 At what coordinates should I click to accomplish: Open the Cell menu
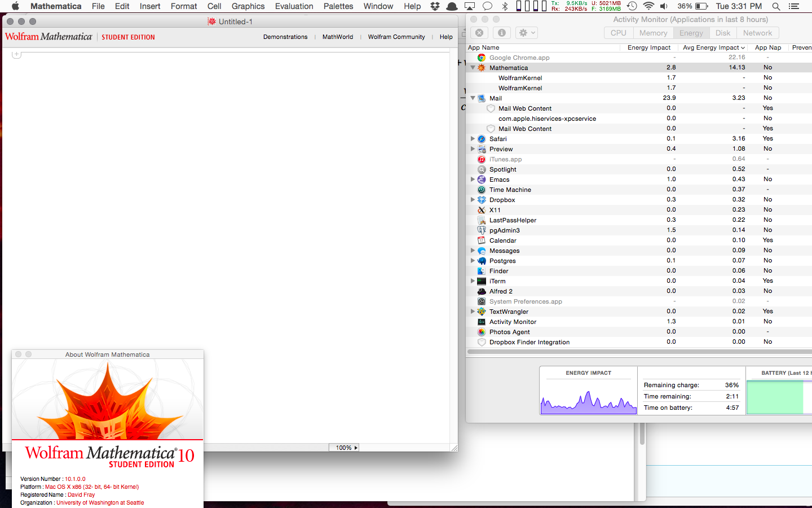coord(214,6)
